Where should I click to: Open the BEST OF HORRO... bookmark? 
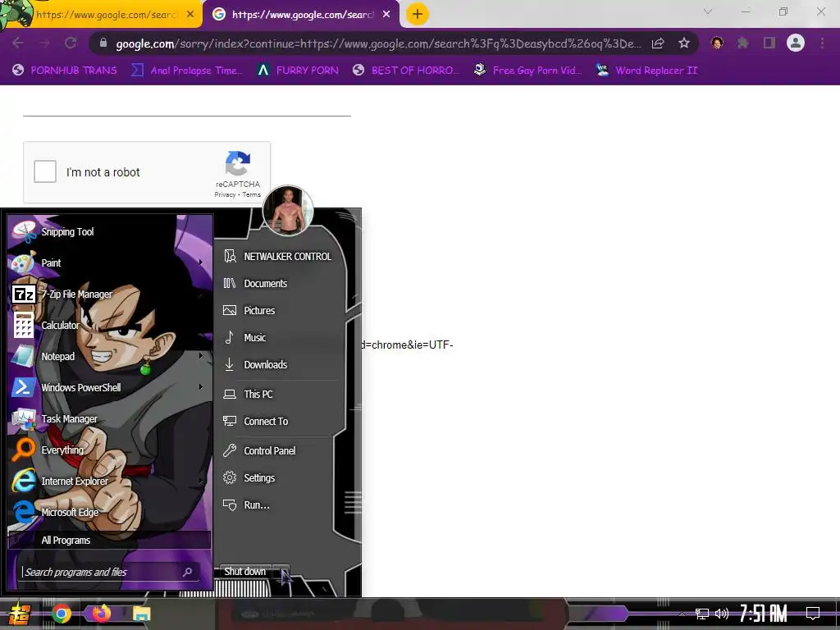tap(406, 71)
